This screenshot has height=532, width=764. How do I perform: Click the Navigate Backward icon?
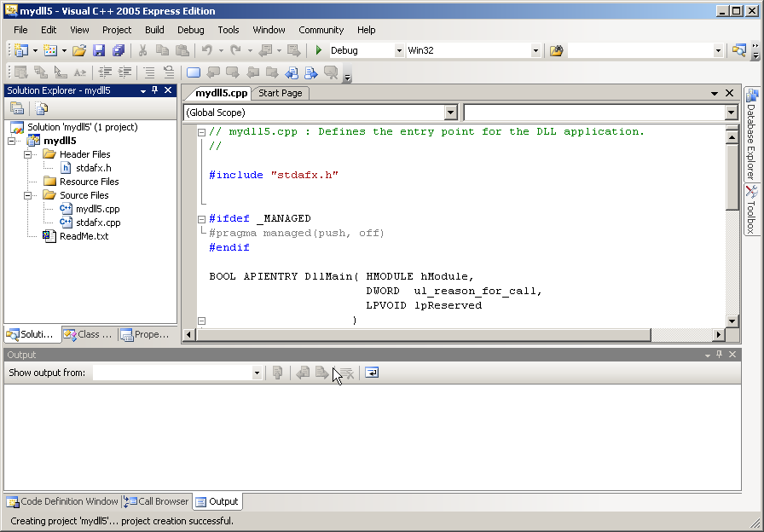tap(265, 50)
